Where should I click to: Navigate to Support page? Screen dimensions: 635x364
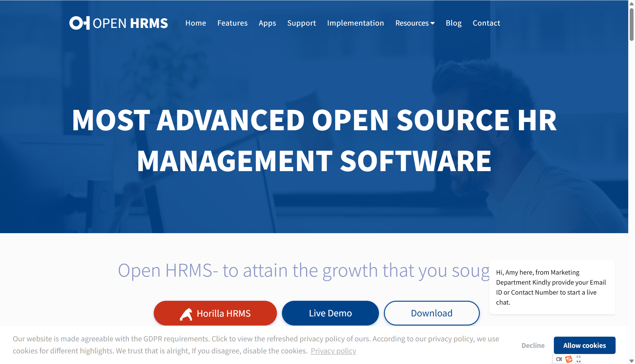(x=301, y=23)
